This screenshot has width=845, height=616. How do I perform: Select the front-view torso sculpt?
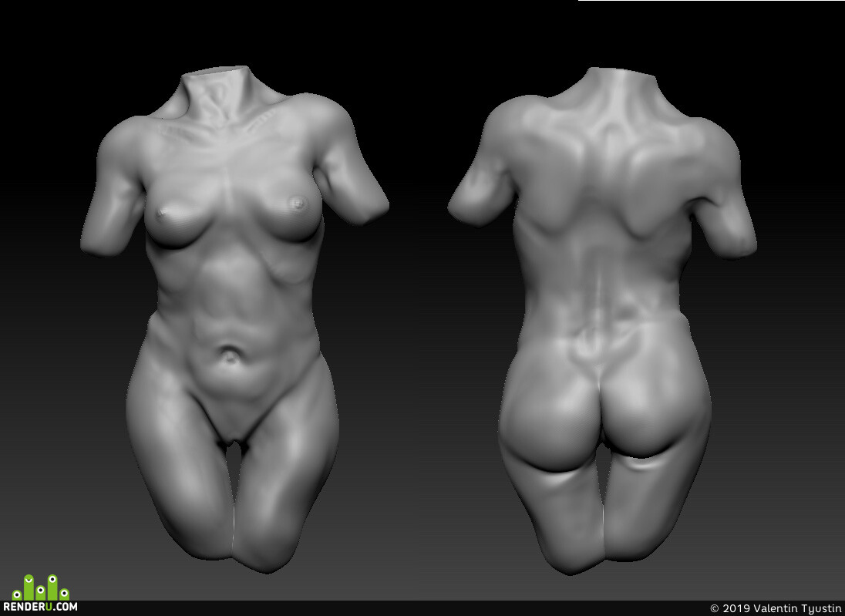coord(234,319)
